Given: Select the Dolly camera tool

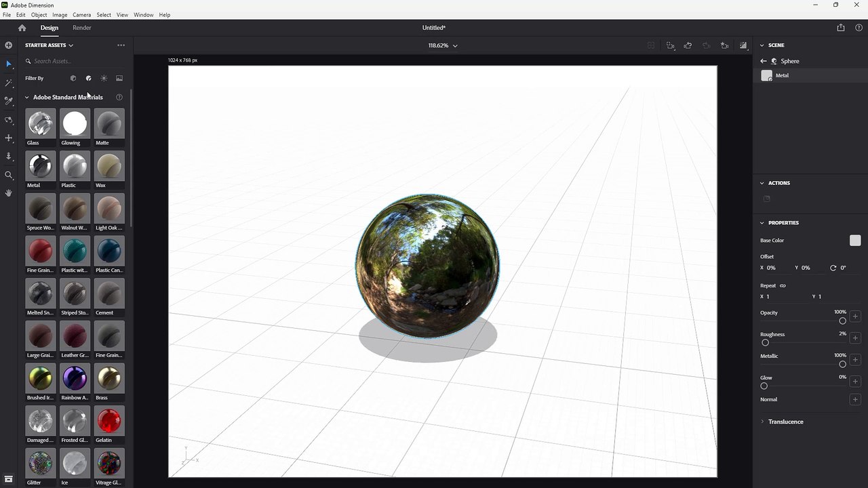Looking at the screenshot, I should click(9, 157).
